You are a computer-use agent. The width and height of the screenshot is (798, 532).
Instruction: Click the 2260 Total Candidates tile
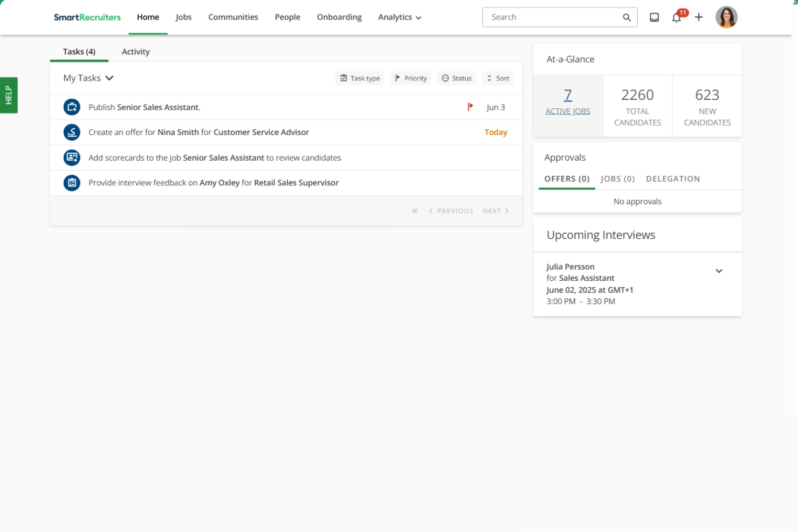click(x=637, y=106)
